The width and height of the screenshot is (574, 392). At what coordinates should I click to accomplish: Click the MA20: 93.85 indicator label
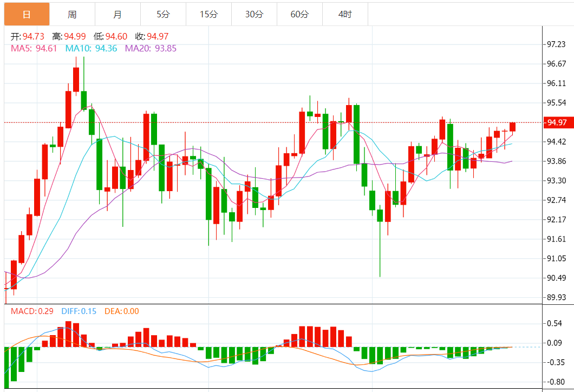(151, 48)
